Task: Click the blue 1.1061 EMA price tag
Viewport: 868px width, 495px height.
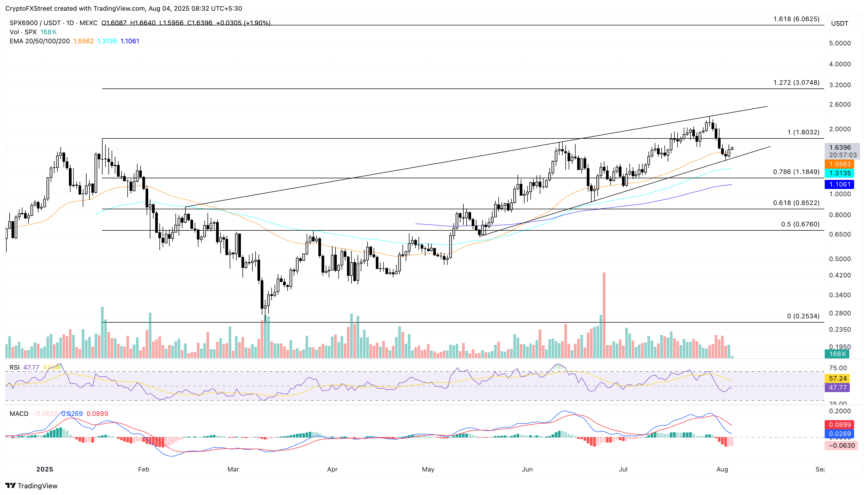Action: click(x=839, y=185)
